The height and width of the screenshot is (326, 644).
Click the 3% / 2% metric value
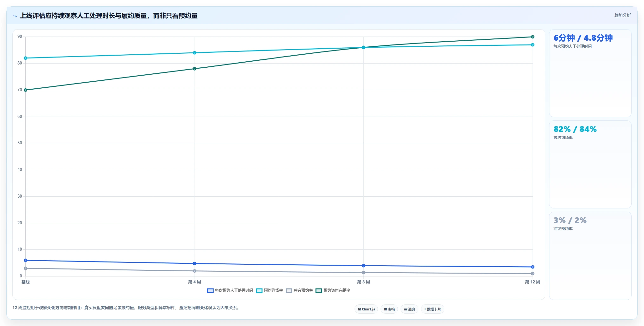tap(570, 221)
